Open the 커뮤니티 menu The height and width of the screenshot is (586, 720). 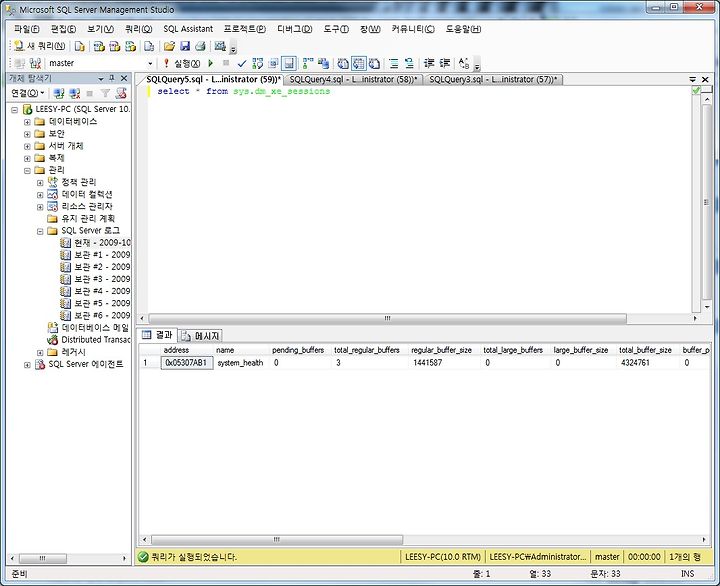pos(413,28)
